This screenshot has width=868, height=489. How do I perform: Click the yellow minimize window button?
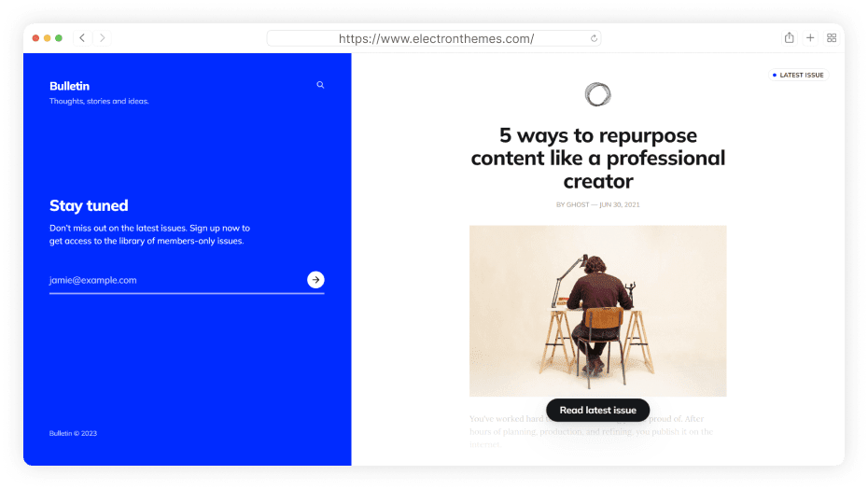(47, 37)
